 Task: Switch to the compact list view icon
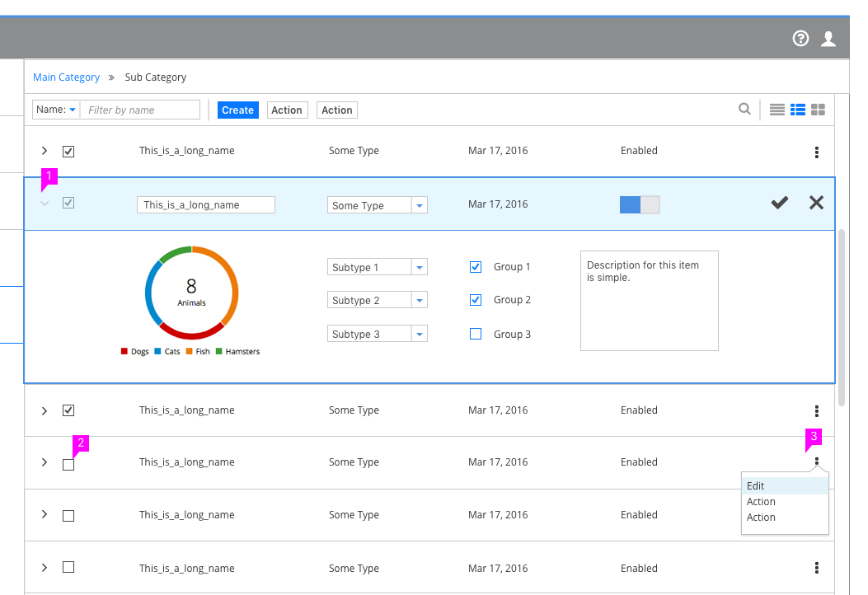coord(777,110)
